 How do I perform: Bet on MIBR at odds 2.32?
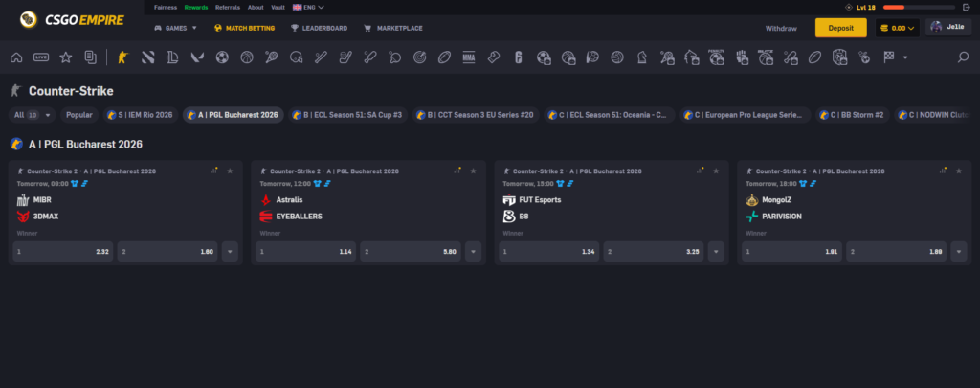pyautogui.click(x=63, y=252)
